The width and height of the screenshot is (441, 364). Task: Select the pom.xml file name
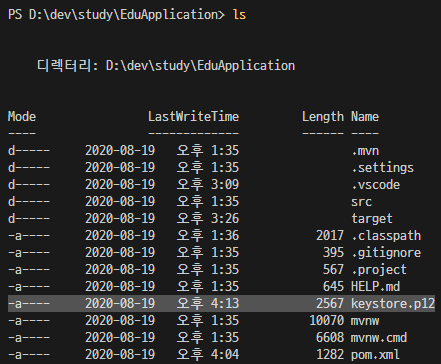pos(375,355)
